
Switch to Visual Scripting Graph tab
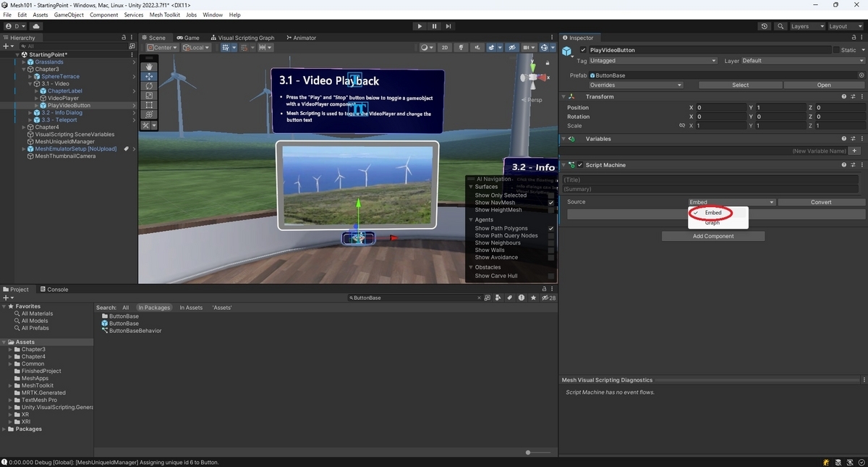(242, 38)
